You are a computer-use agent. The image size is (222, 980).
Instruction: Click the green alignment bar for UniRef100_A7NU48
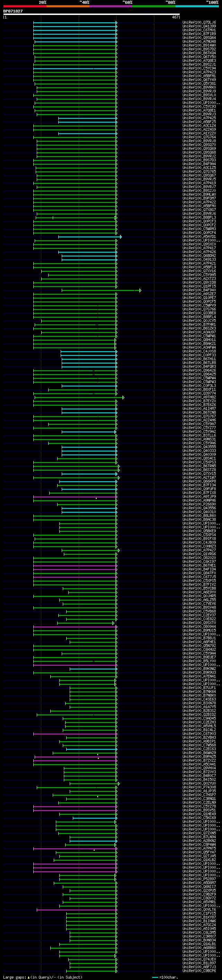coord(76,42)
